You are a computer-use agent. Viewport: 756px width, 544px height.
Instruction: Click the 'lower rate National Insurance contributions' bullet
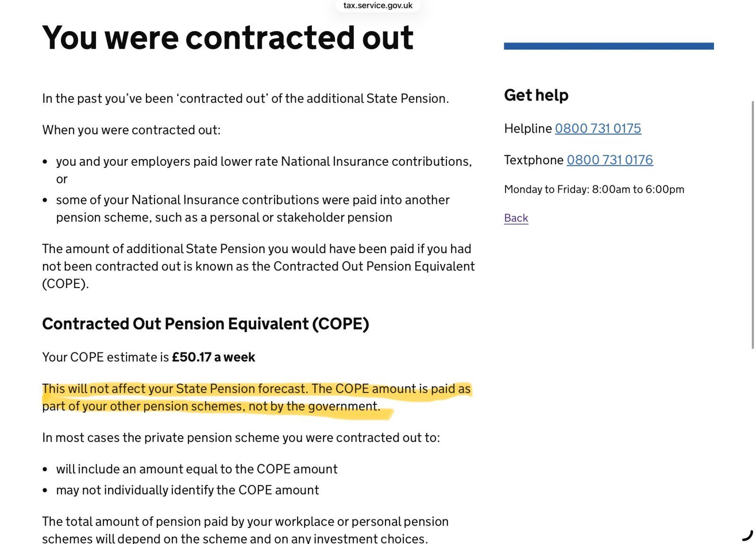click(x=264, y=162)
